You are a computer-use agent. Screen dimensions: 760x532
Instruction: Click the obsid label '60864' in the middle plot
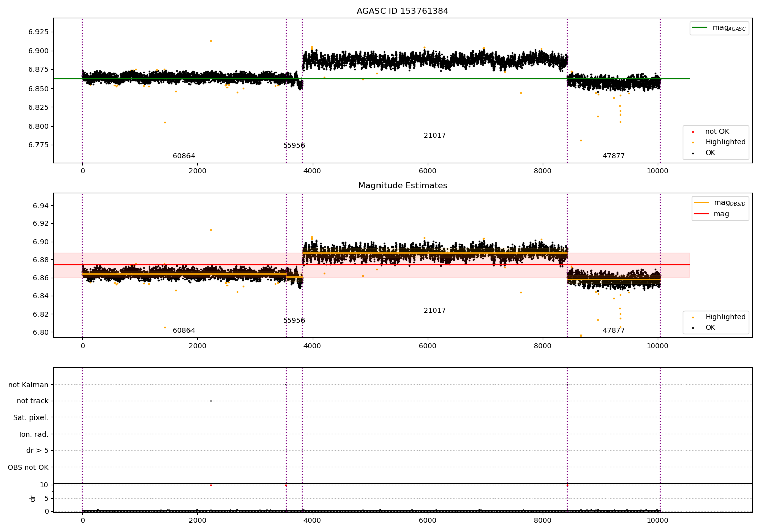click(184, 331)
